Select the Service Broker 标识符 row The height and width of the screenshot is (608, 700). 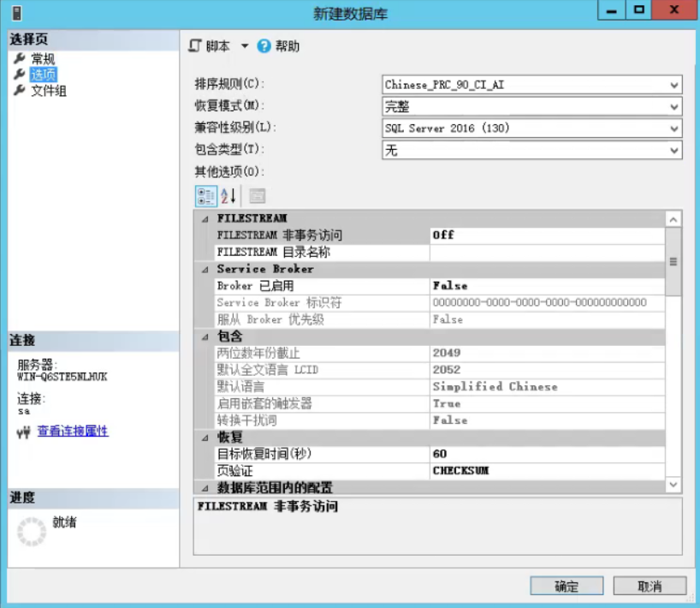click(440, 303)
